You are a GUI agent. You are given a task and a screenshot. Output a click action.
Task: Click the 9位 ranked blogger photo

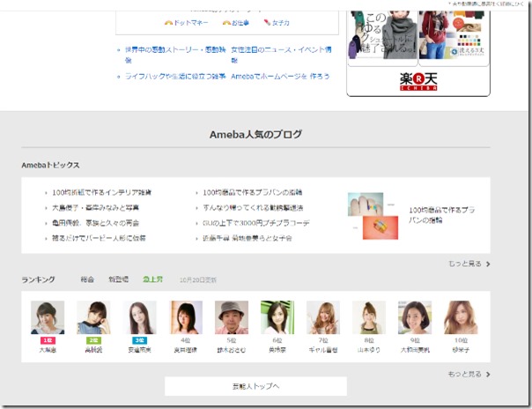pos(415,317)
